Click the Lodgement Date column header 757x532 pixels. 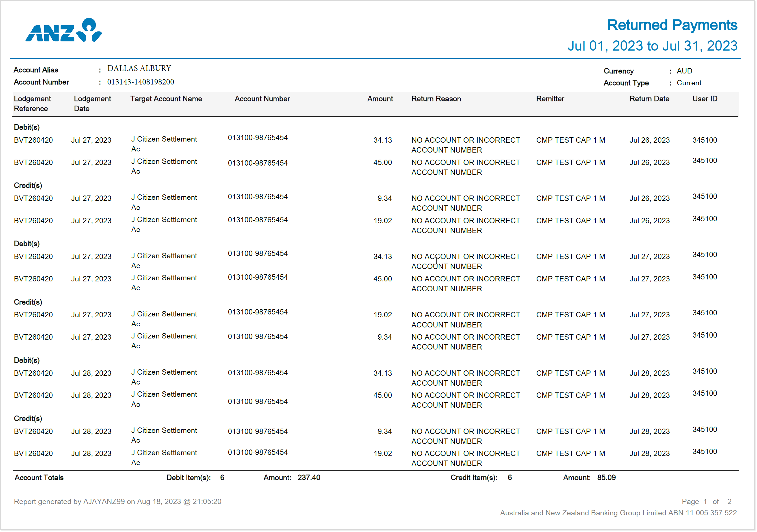pos(92,103)
